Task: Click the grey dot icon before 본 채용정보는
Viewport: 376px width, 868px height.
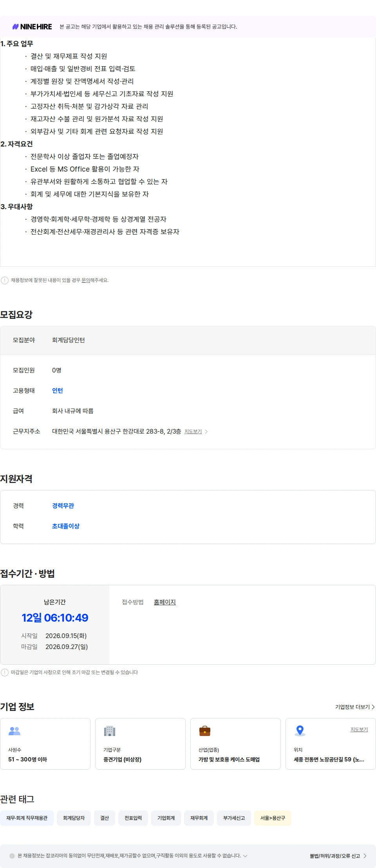Action: (12, 856)
